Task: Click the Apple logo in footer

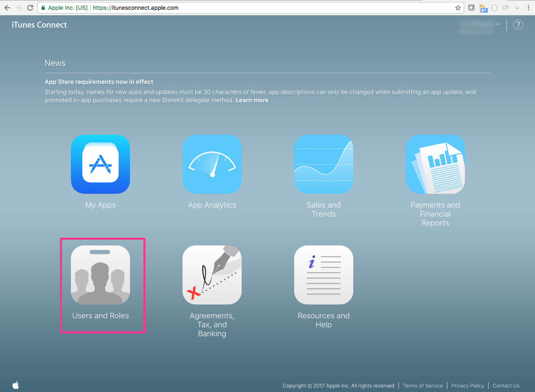Action: pyautogui.click(x=16, y=385)
